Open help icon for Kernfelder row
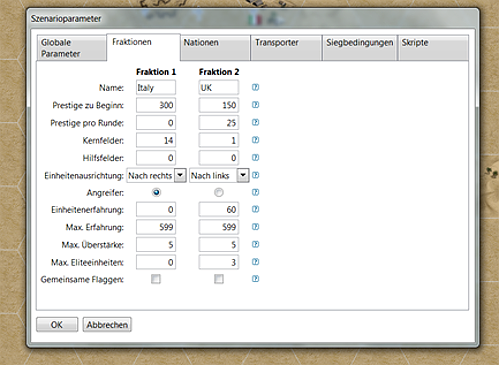 point(255,140)
